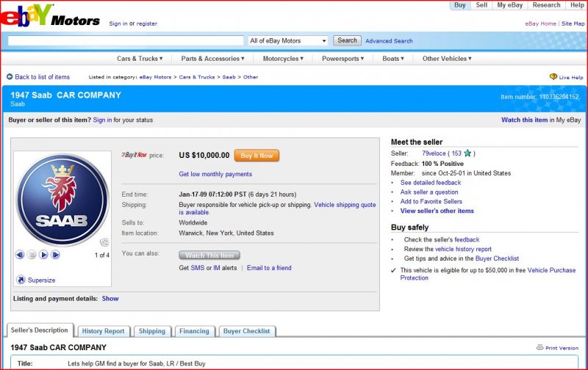
Task: Open View seller's other items link
Action: (437, 211)
